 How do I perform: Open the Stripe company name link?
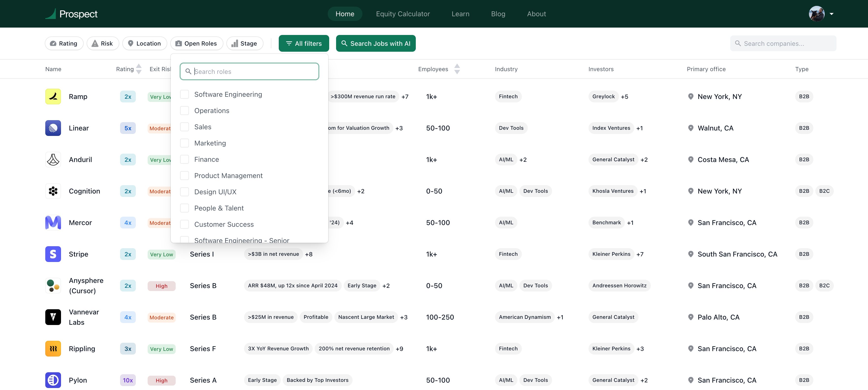tap(78, 254)
